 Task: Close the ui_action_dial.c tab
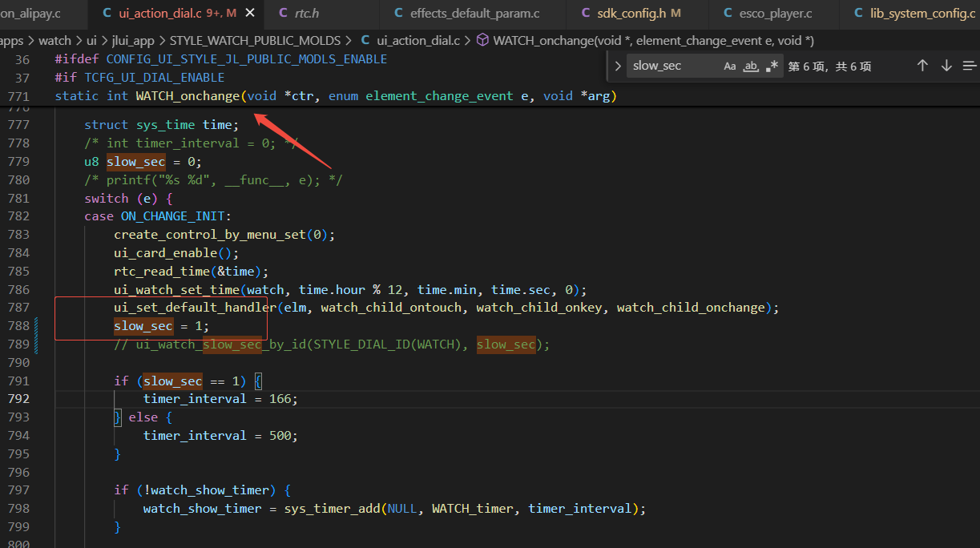(x=250, y=13)
